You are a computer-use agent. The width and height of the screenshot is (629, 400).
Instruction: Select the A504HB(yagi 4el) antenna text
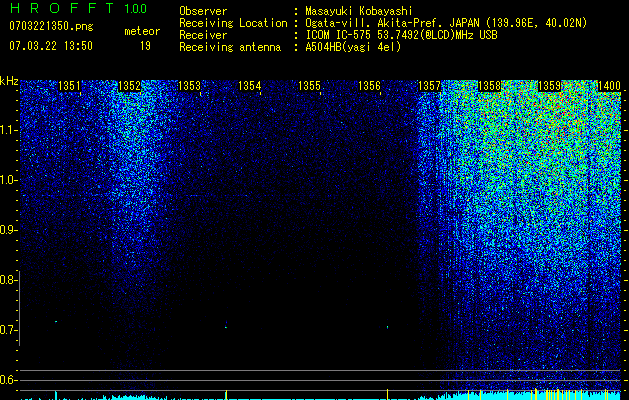point(353,47)
